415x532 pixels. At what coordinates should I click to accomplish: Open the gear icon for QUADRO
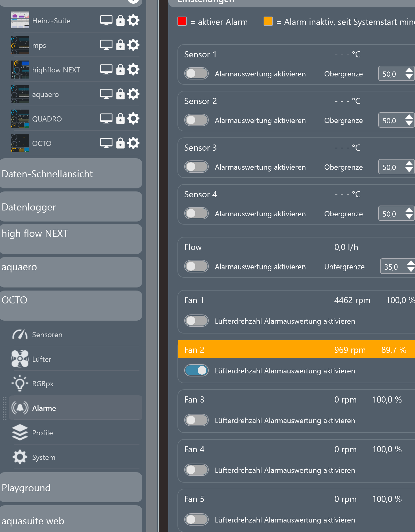[x=133, y=119]
